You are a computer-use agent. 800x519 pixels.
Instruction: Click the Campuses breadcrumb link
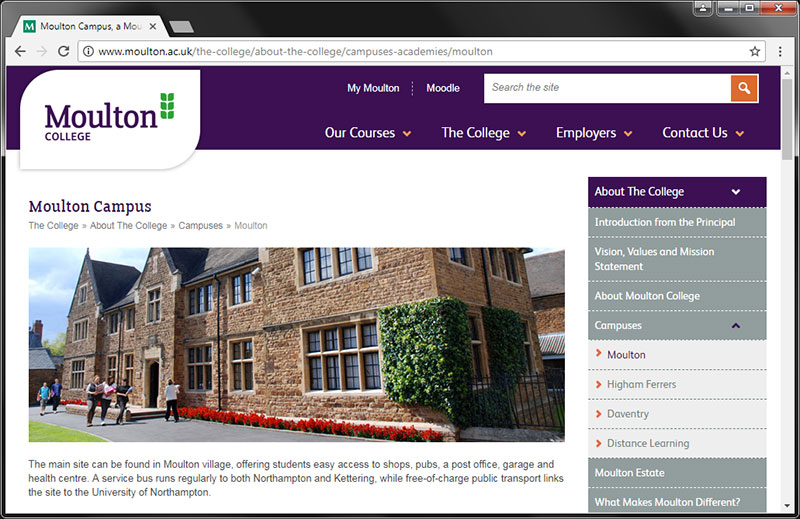201,226
